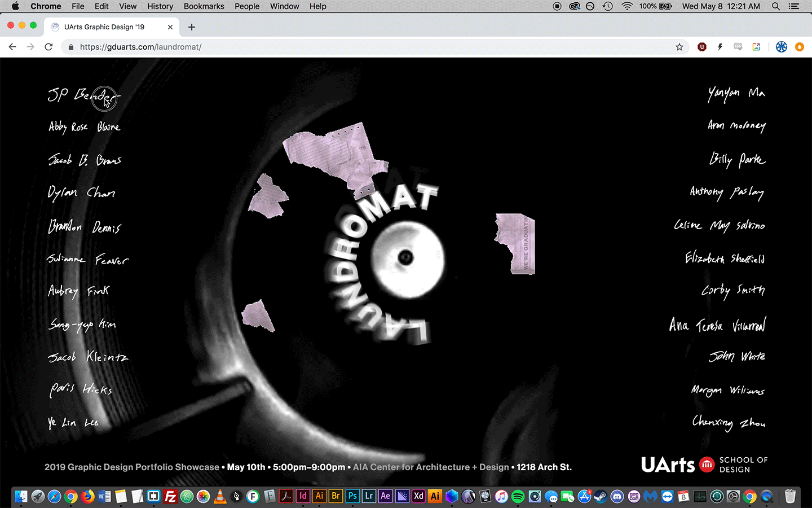Open Anthony Paslay's portfolio link
Viewport: 812px width, 508px height.
coord(727,192)
